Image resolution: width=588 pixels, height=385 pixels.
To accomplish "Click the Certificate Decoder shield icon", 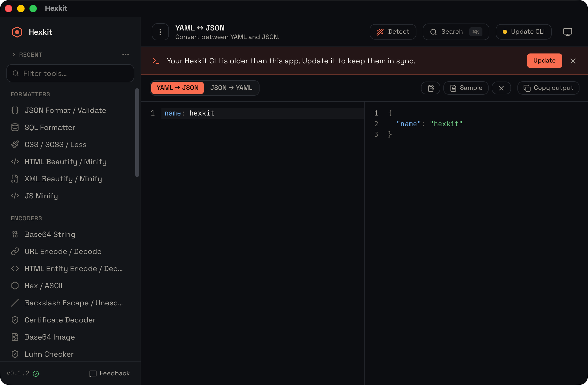I will (15, 320).
